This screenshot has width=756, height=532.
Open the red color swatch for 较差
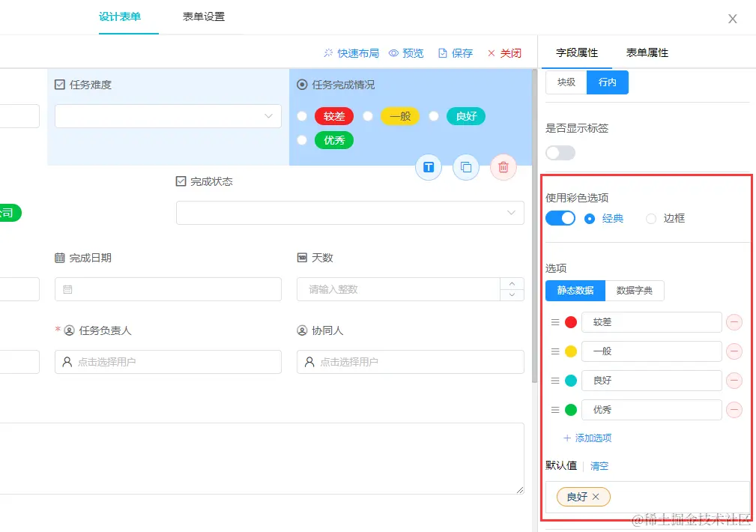click(x=571, y=322)
